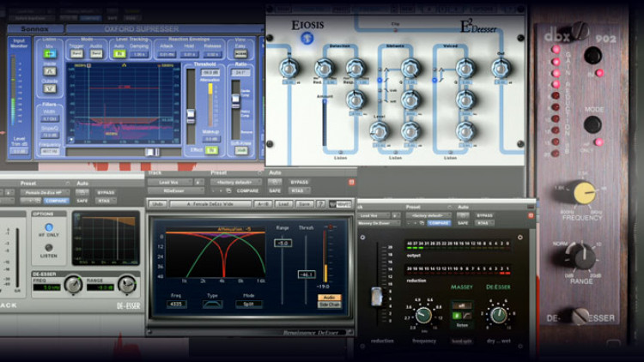The image size is (644, 362).
Task: Select Side Chain monitor button in Renaissance DeEsser
Action: tap(330, 305)
